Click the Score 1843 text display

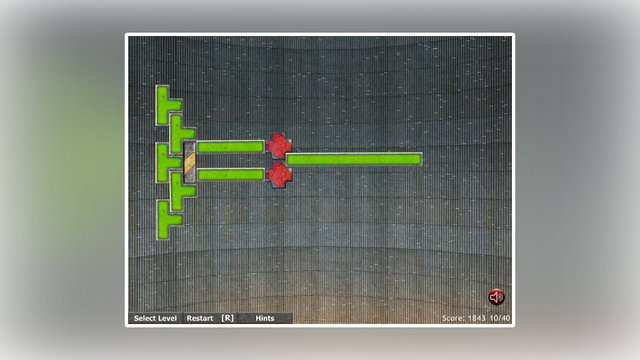pyautogui.click(x=464, y=318)
